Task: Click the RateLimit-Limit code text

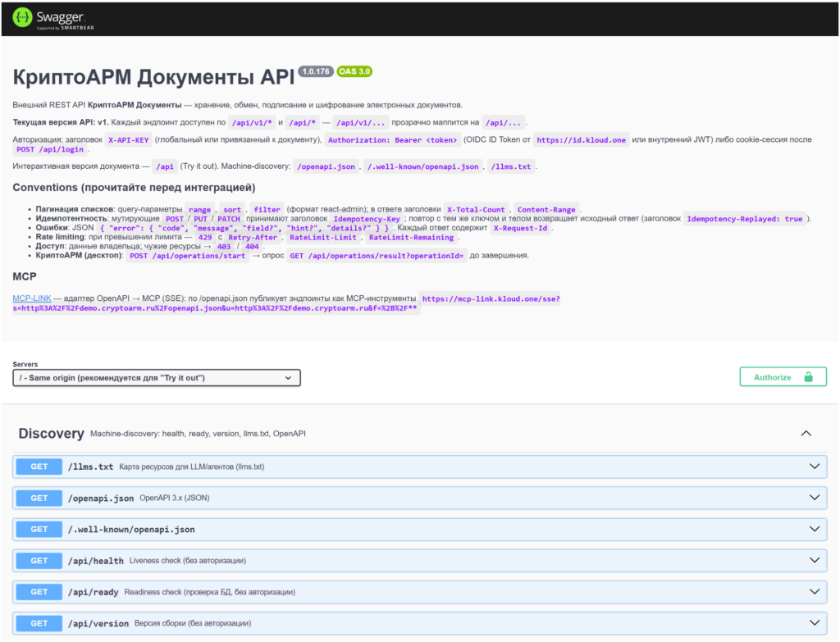Action: 323,237
